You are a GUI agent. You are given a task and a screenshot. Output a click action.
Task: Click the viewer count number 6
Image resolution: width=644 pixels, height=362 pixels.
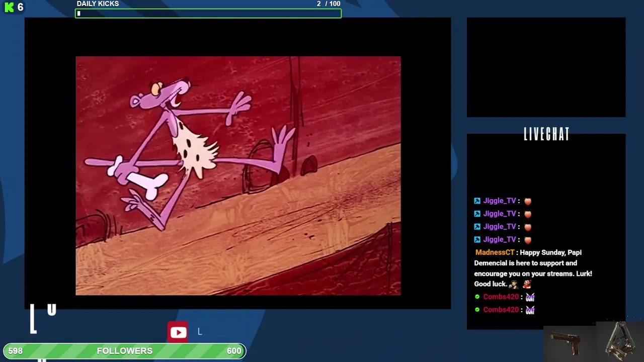tap(20, 7)
